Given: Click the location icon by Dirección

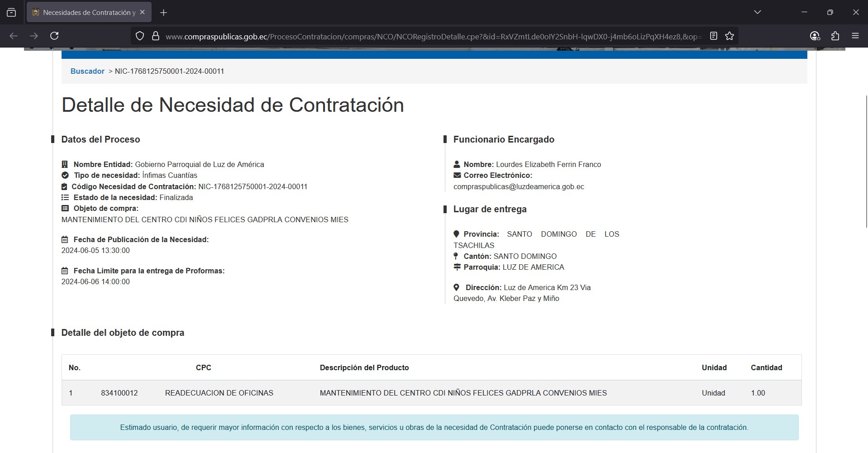Looking at the screenshot, I should click(x=456, y=287).
